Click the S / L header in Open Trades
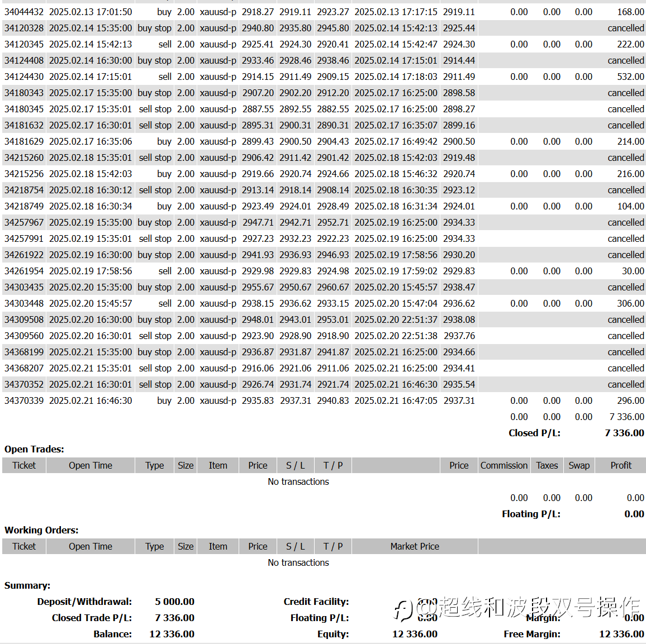Screen dimensions: 646x644 (296, 465)
